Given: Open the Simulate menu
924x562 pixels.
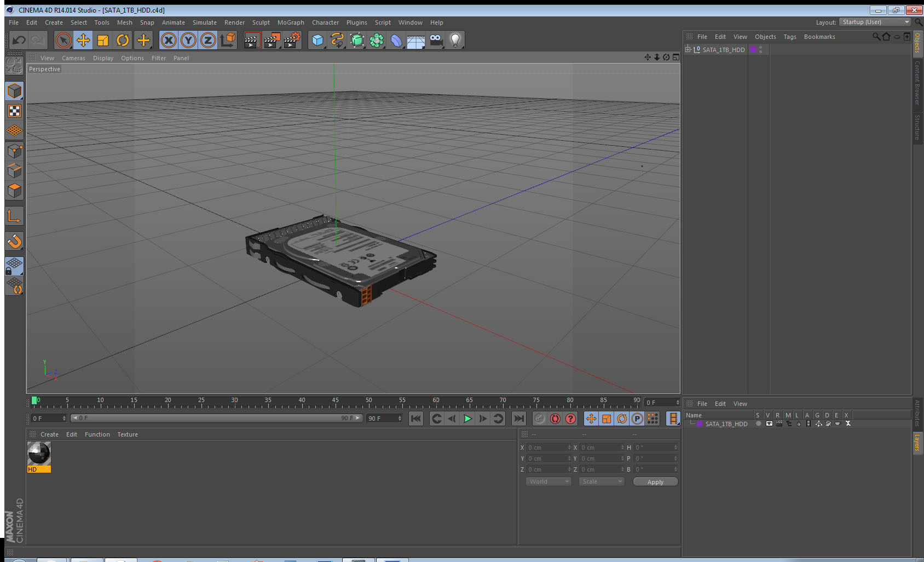Looking at the screenshot, I should (205, 22).
